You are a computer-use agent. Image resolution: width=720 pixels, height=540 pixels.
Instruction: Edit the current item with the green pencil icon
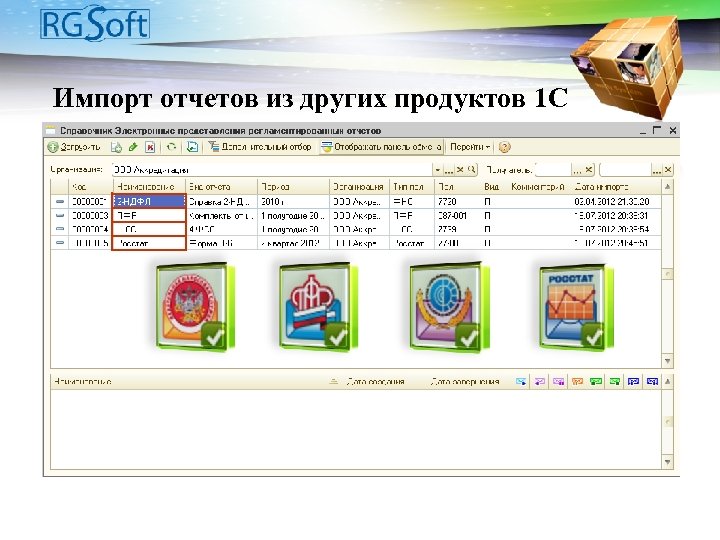[x=133, y=147]
